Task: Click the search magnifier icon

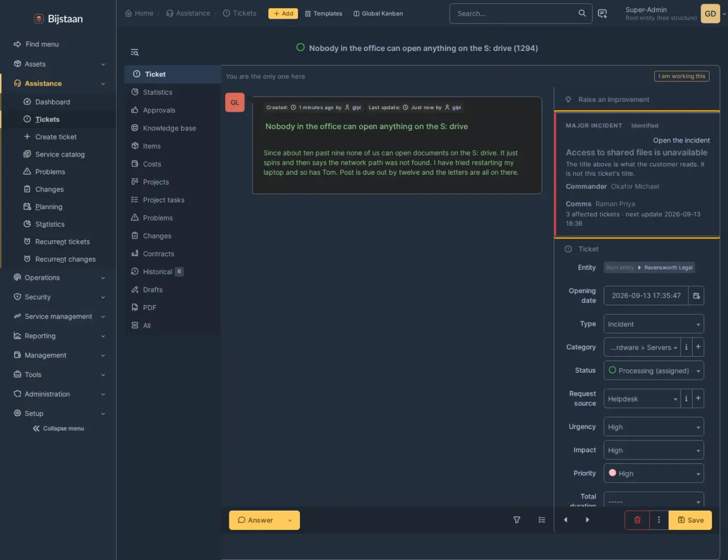Action: click(x=582, y=14)
